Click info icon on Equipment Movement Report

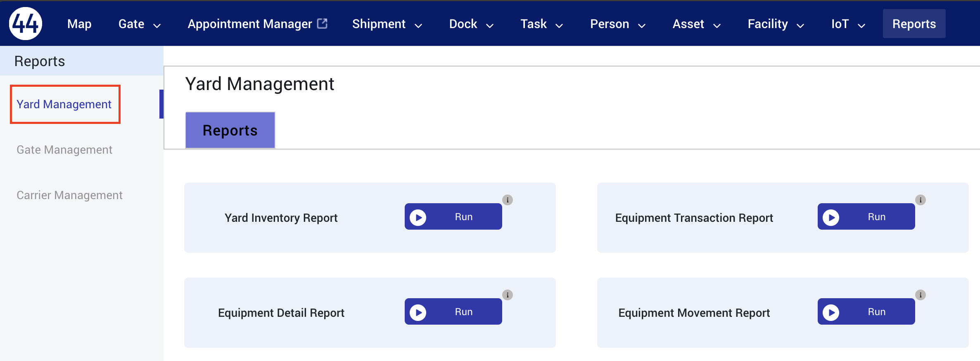tap(921, 295)
